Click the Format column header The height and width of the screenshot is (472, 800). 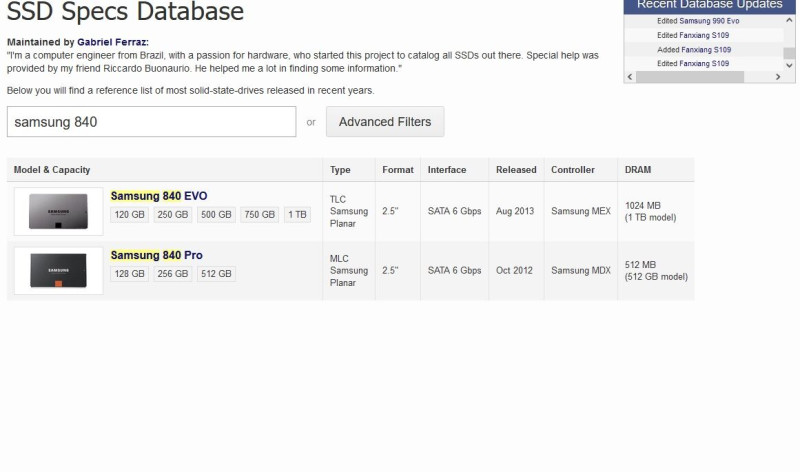coord(398,170)
